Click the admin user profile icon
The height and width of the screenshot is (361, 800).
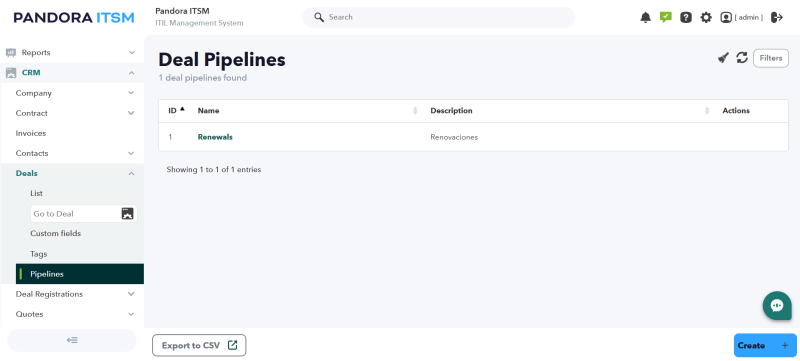tap(726, 17)
